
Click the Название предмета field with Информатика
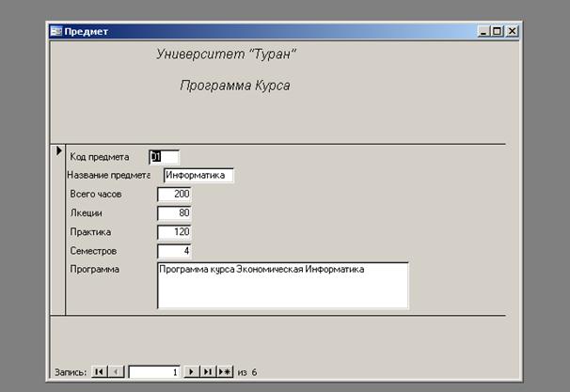coord(198,175)
